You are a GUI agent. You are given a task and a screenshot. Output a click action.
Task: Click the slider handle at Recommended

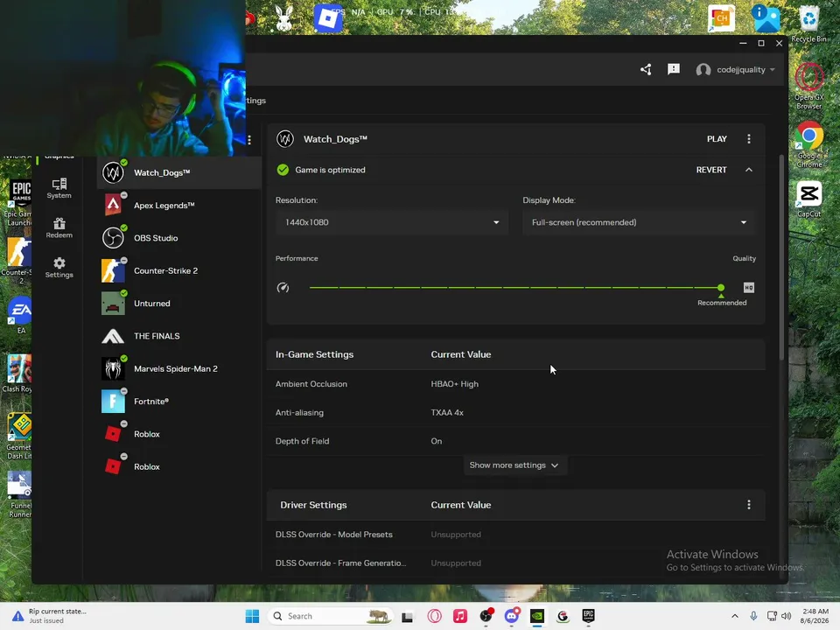720,288
